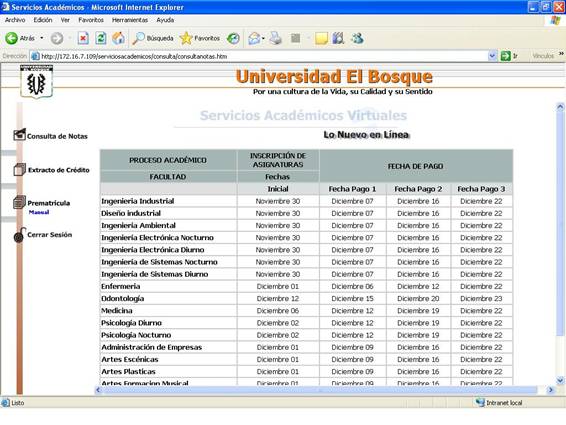Screen dimensions: 566x425
Task: Go to home page icon
Action: click(x=118, y=38)
